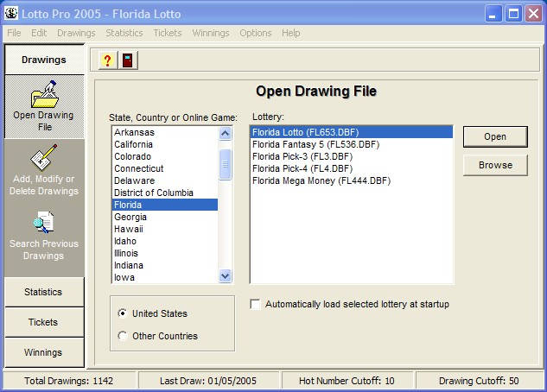Minimize the Lotto Pro window
547x392 pixels.
click(x=493, y=14)
